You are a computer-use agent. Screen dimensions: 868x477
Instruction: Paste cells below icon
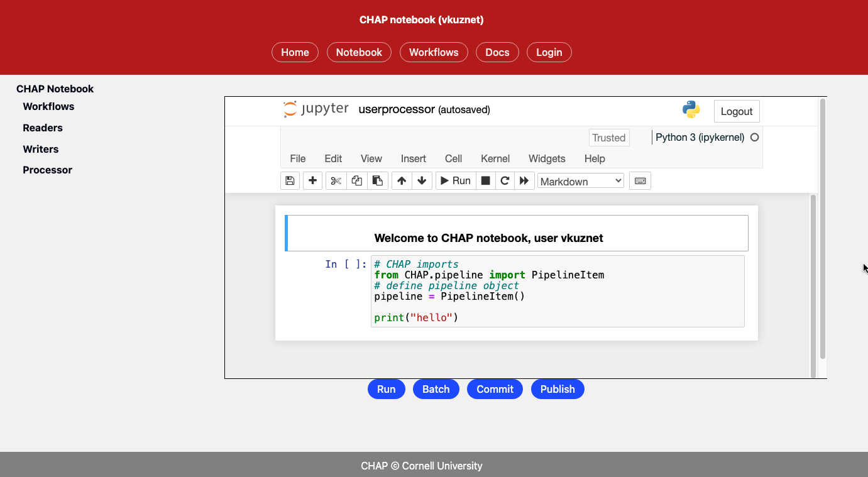point(378,181)
